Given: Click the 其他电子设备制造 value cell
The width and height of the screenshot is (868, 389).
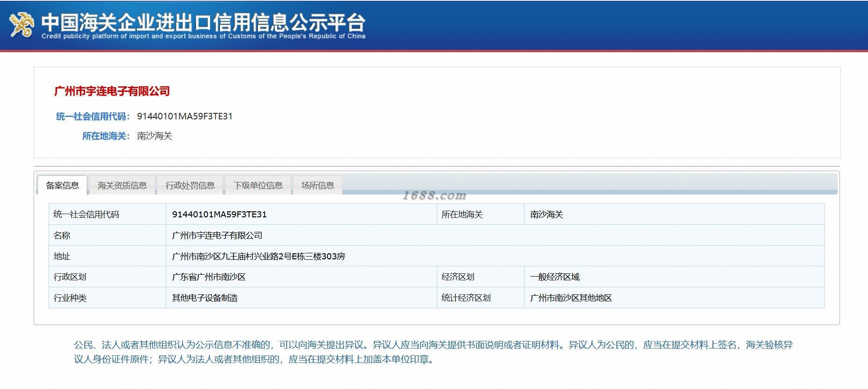Looking at the screenshot, I should [x=301, y=298].
